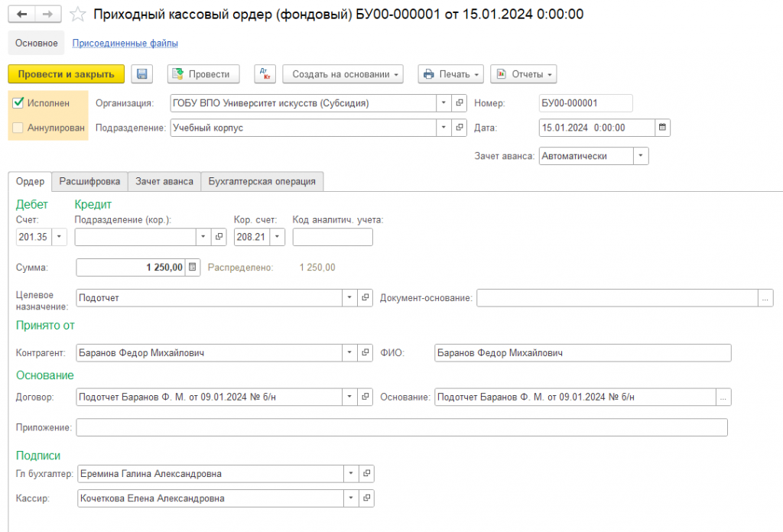Open the Подразделение (кор.) record with the open icon
The image size is (783, 532).
click(x=219, y=237)
